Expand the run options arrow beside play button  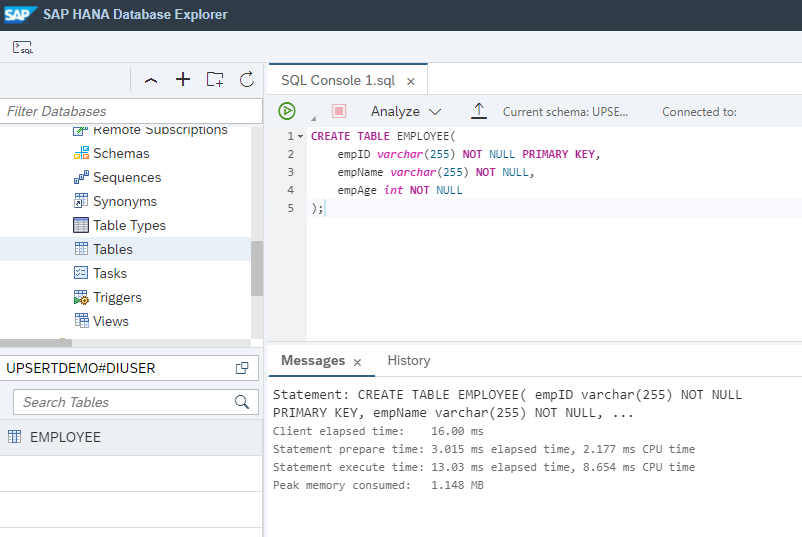click(312, 116)
